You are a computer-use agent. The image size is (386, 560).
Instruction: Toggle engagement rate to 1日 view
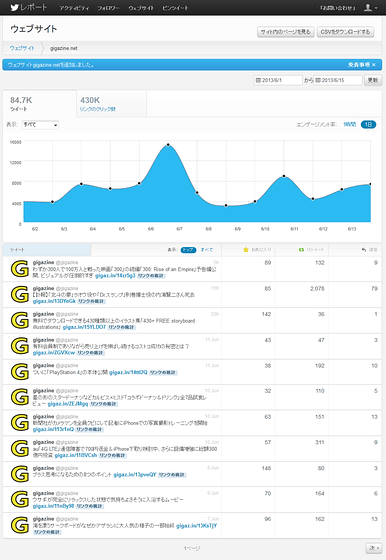pyautogui.click(x=368, y=124)
